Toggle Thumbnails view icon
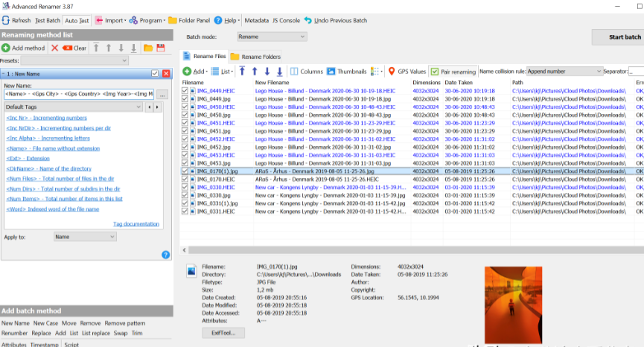 click(x=331, y=71)
